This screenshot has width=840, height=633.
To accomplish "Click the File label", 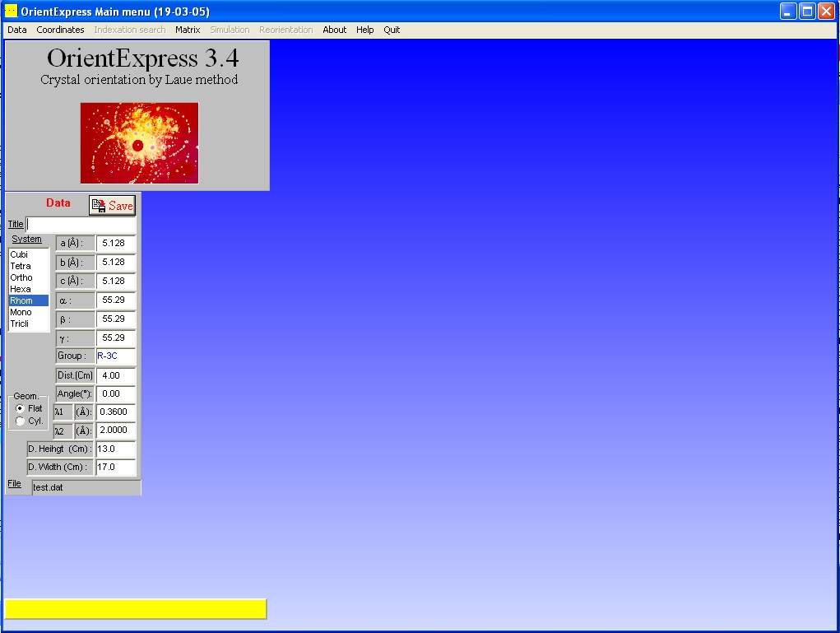I will pos(15,483).
